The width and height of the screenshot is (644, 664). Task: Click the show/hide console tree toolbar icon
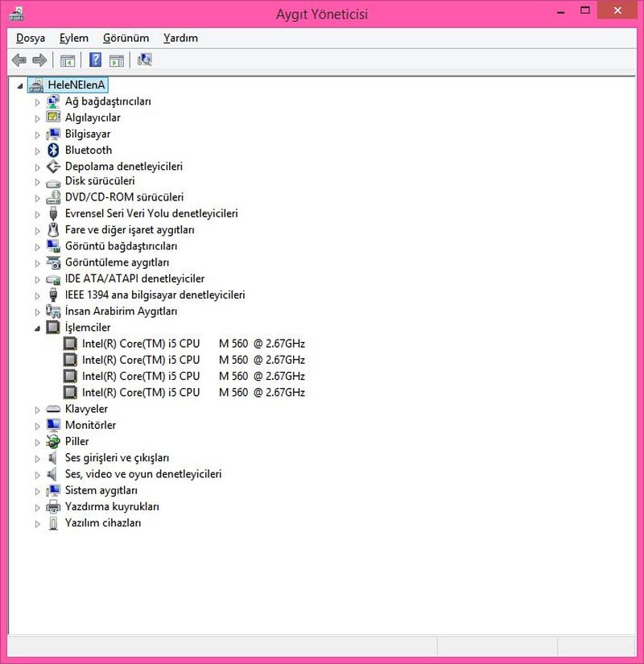[68, 60]
